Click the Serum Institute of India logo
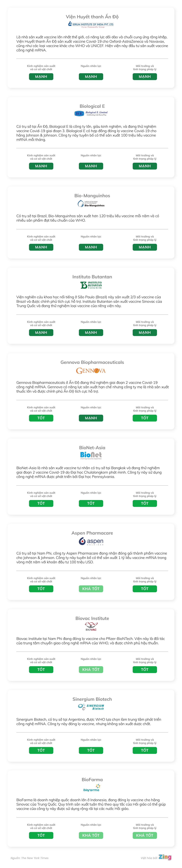182x868 pixels. [x=91, y=24]
